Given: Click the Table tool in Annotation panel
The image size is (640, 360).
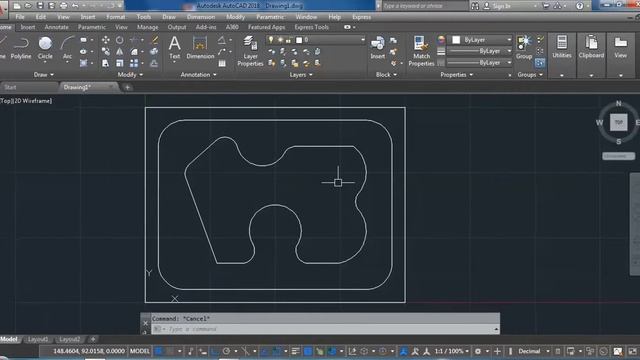Looking at the screenshot, I should 222,63.
